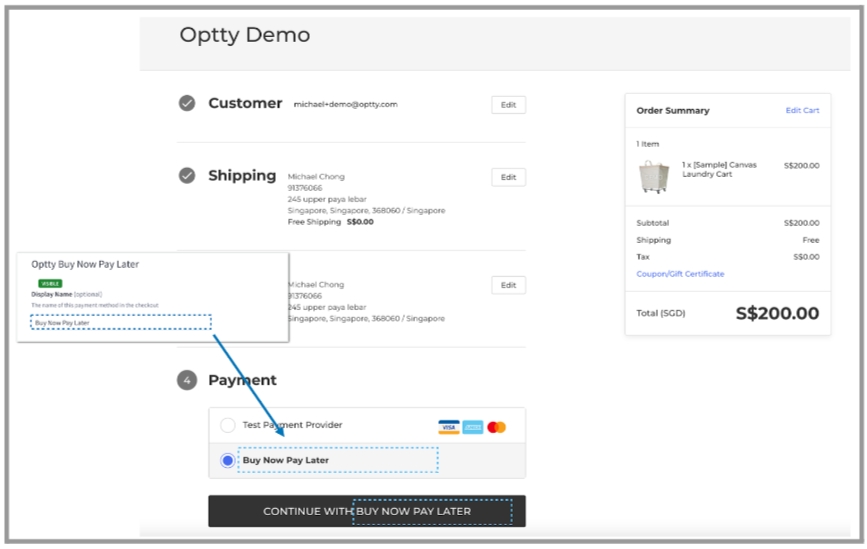Open the Canvas Laundry Cart product thumbnail

(654, 176)
